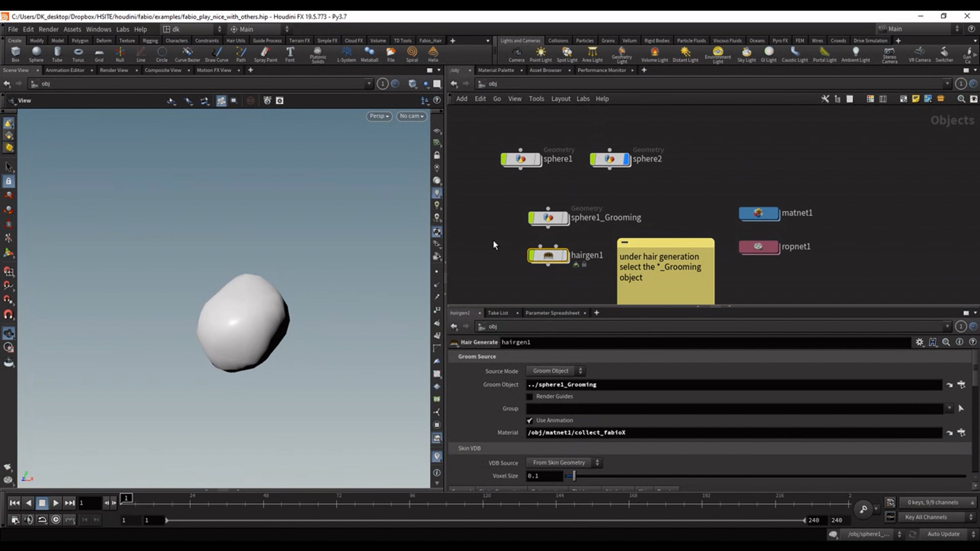This screenshot has width=980, height=551.
Task: Open the Persp viewport menu
Action: (x=379, y=116)
